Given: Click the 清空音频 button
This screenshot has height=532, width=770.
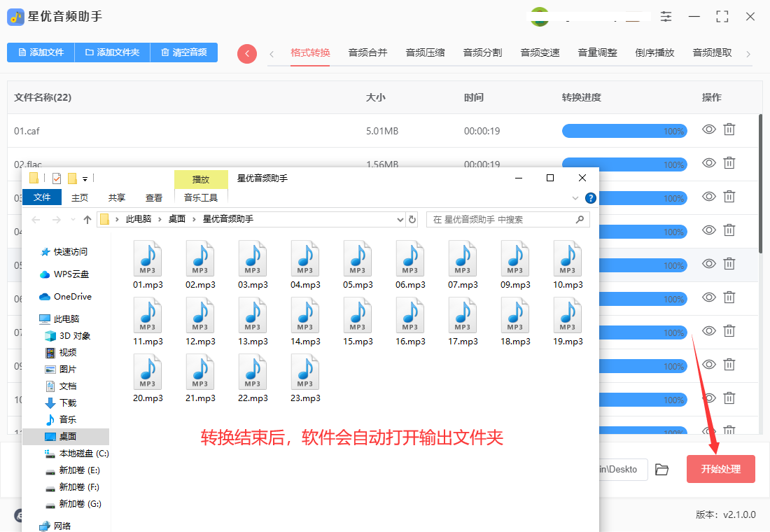Looking at the screenshot, I should coord(183,52).
